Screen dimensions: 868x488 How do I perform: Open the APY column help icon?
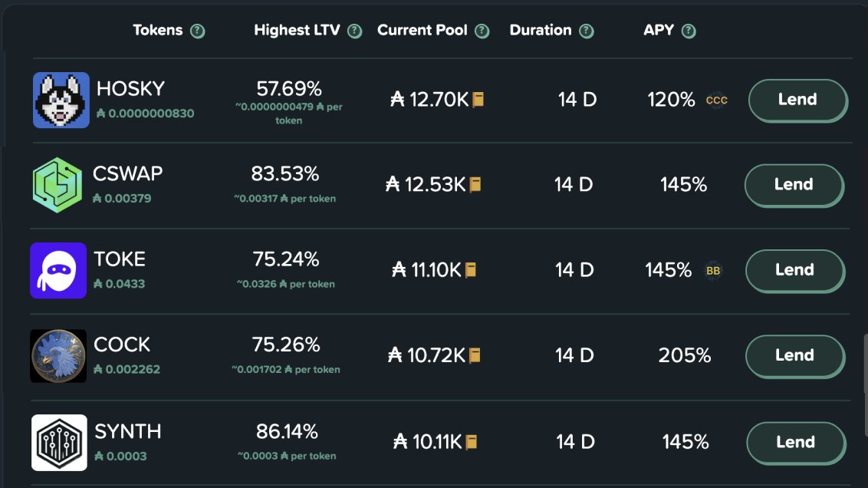click(x=688, y=31)
